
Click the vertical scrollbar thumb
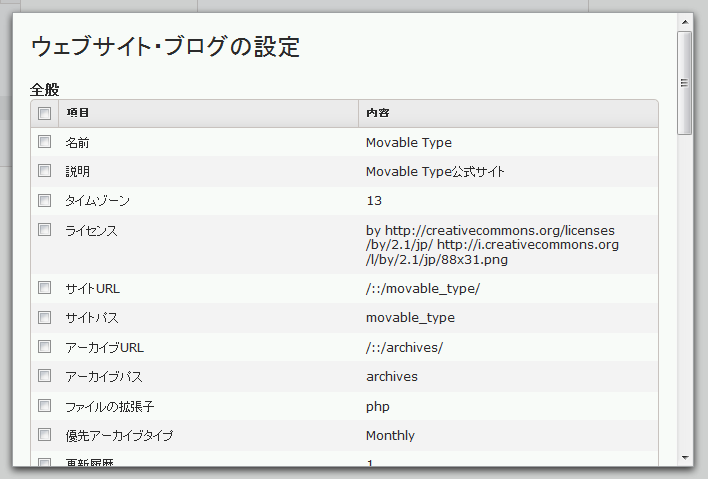click(685, 83)
